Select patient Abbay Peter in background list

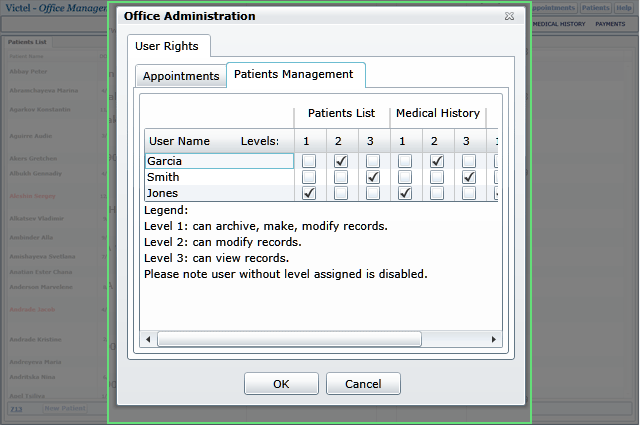28,71
